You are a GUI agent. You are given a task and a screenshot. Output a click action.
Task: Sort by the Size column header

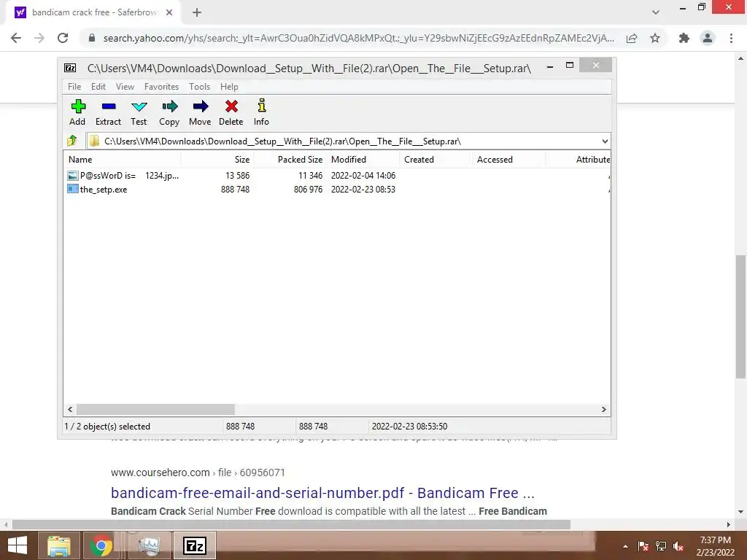217,160
